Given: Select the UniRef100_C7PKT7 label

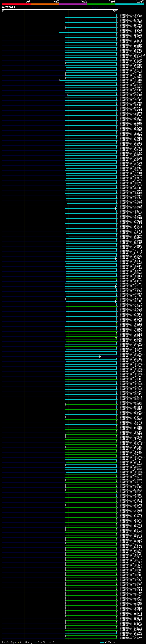Looking at the screenshot, I should (x=131, y=286).
